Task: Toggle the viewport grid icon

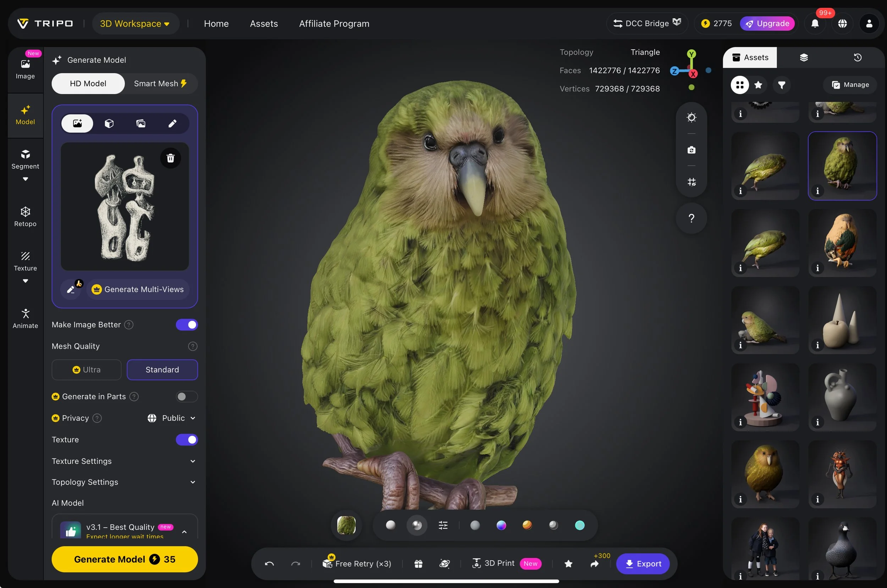Action: pos(691,182)
